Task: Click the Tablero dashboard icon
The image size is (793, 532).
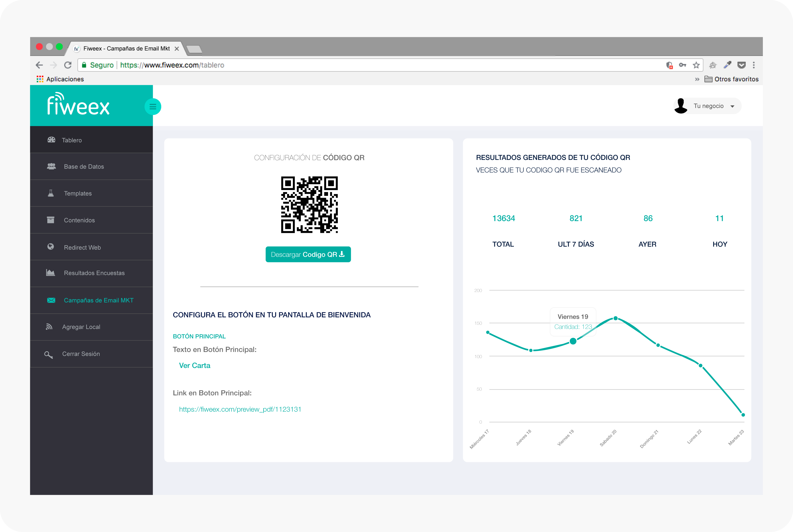Action: click(51, 140)
